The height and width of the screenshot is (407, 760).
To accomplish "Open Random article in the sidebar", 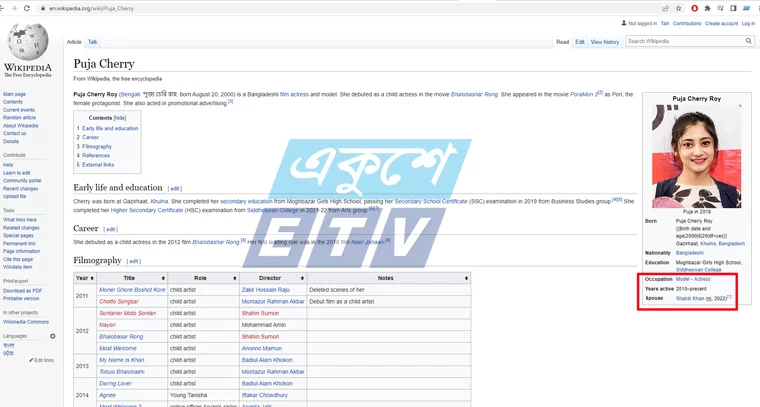I will coord(19,118).
